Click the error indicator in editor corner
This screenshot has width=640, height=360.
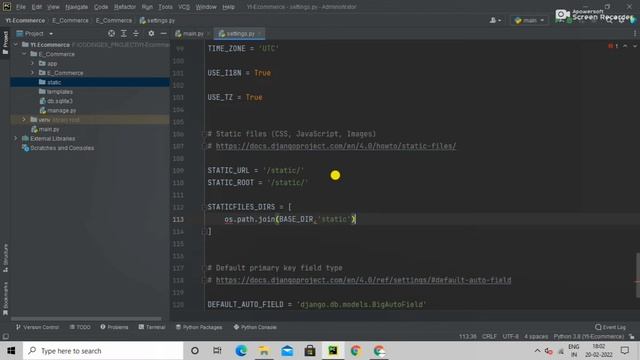[x=613, y=46]
